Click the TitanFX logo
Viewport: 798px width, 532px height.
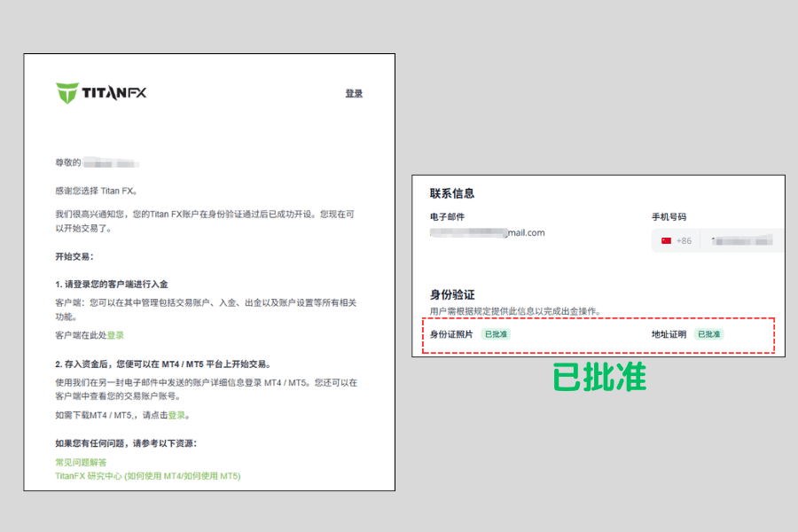tap(102, 91)
